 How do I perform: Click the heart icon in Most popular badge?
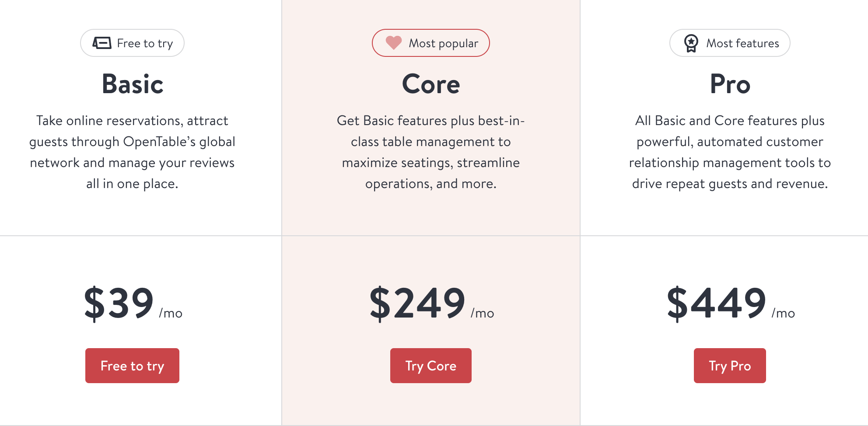click(x=393, y=42)
